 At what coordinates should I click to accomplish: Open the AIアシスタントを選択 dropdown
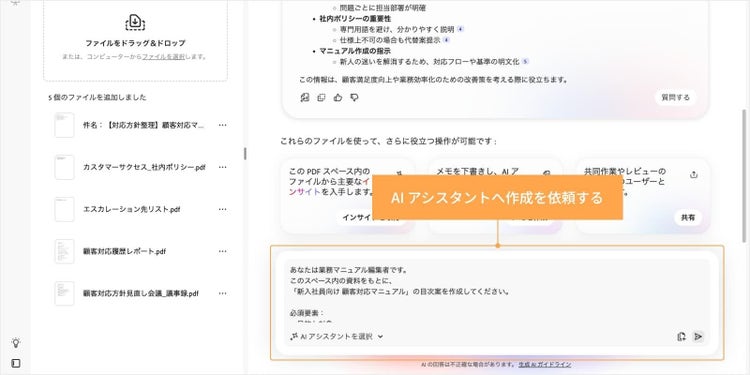pyautogui.click(x=336, y=336)
